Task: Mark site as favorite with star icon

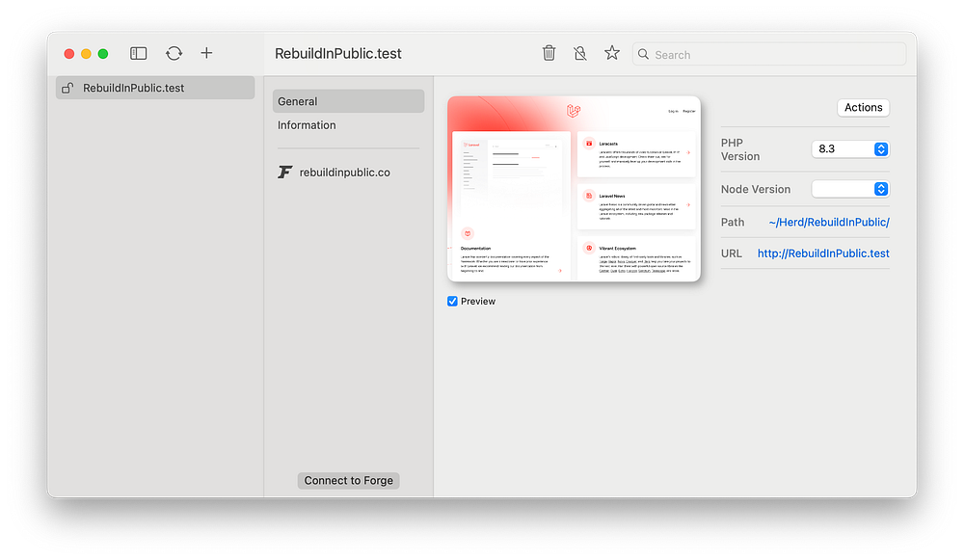Action: point(612,53)
